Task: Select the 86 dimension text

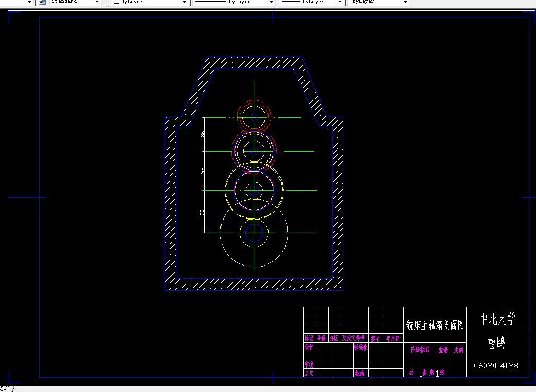Action: (202, 134)
